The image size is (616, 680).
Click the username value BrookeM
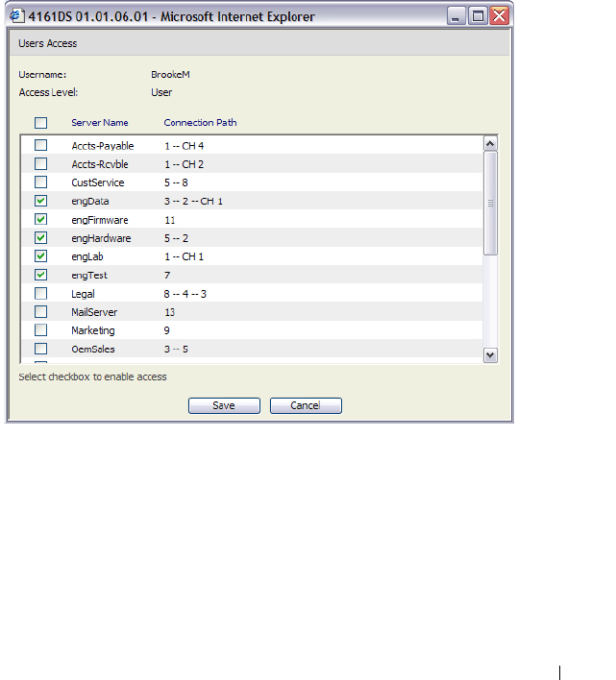click(170, 75)
